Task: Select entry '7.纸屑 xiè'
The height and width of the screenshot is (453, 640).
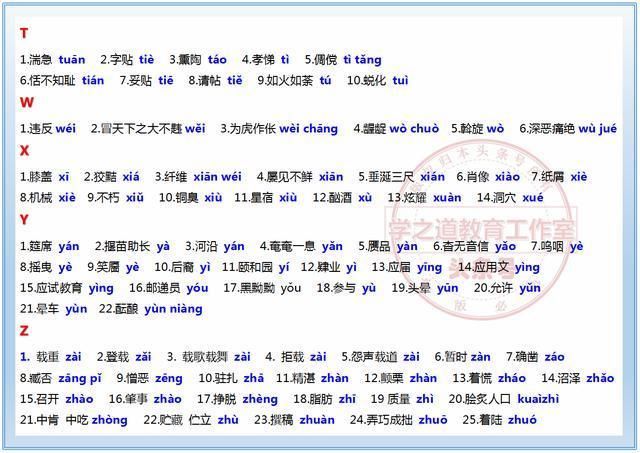Action: click(x=559, y=177)
